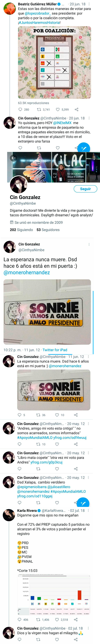
Task: Like the "Dios y la virgen" reply
Action: [x=57, y=639]
